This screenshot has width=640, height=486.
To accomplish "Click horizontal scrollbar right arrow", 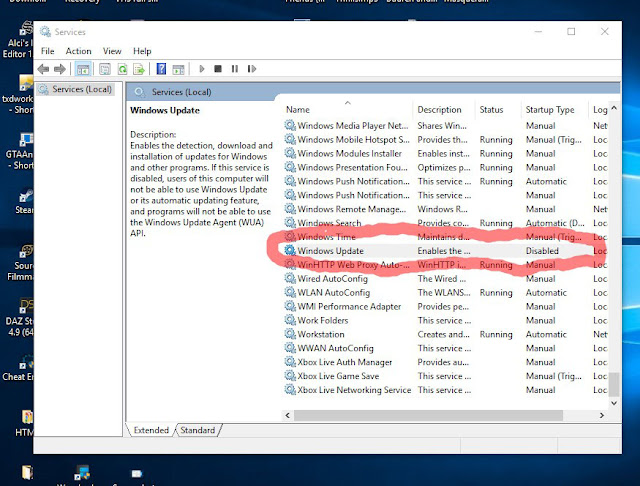I will pos(602,415).
